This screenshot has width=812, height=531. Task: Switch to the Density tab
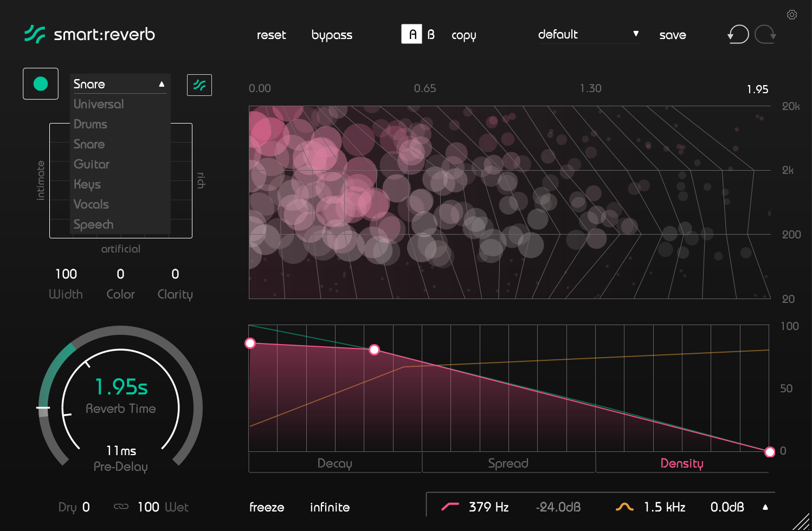pos(682,463)
